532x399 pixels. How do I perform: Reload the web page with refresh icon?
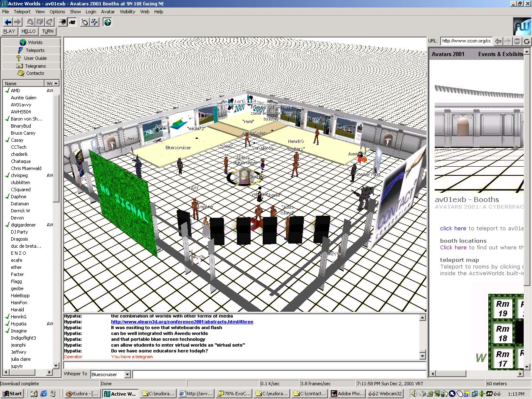click(527, 41)
